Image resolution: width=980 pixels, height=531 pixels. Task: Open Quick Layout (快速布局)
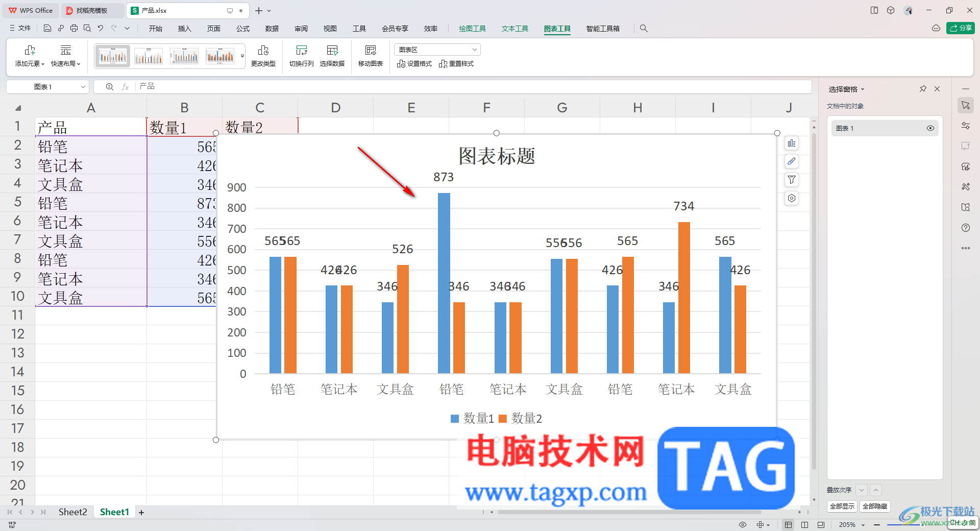(65, 56)
